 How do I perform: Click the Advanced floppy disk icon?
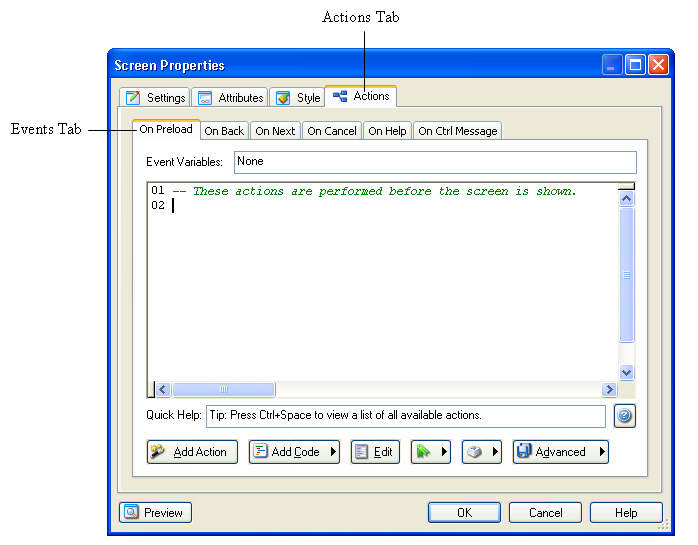tap(524, 451)
